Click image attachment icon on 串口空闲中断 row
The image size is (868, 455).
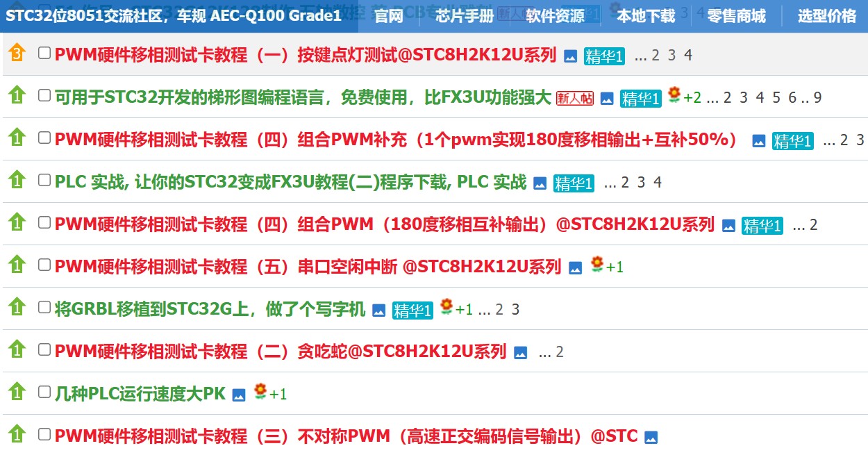pyautogui.click(x=575, y=268)
